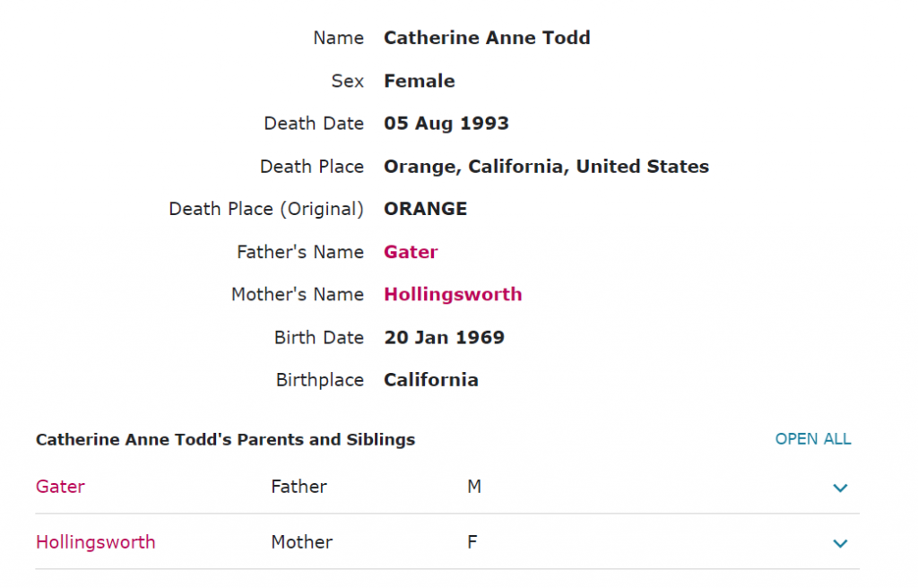Open Hollingsworth link beside Mother's Name
This screenshot has height=588, width=918.
coord(453,295)
